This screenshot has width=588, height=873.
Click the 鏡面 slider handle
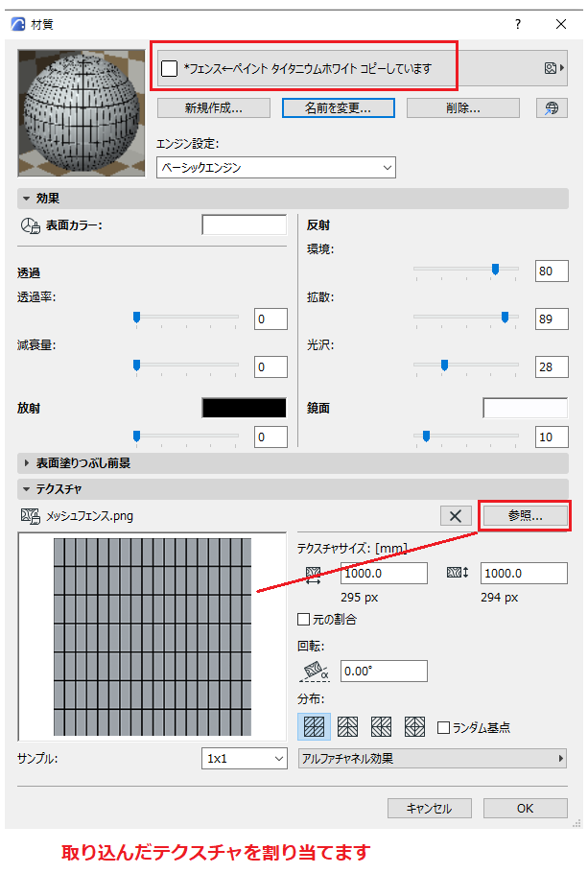(x=426, y=436)
